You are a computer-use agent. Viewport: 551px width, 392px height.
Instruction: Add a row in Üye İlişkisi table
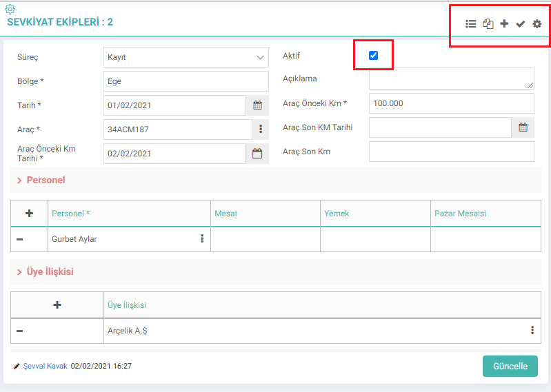click(57, 305)
